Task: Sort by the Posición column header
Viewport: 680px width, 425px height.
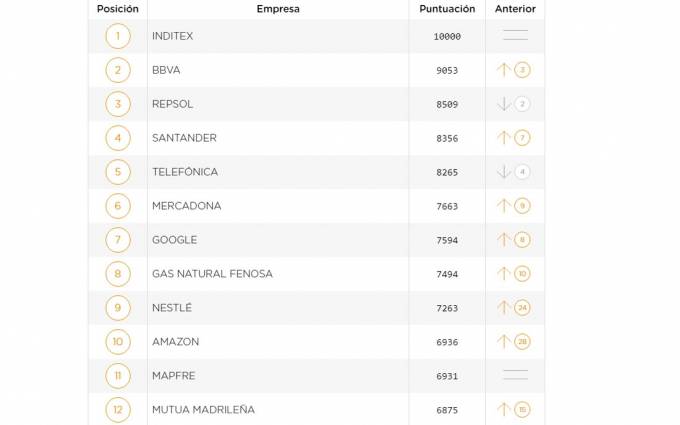Action: click(x=117, y=9)
